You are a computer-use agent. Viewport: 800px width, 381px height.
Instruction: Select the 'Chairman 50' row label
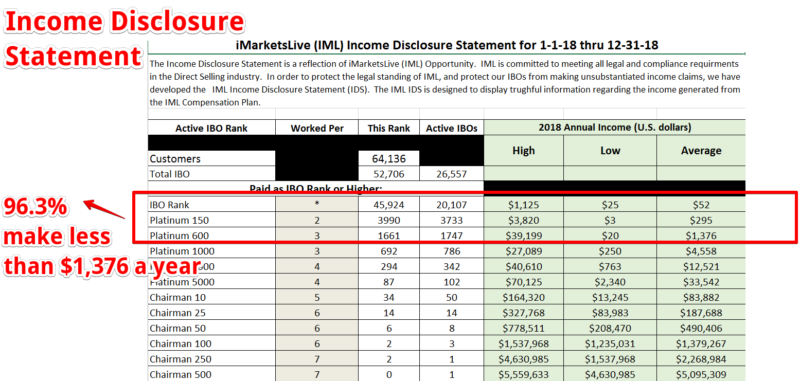pyautogui.click(x=211, y=328)
